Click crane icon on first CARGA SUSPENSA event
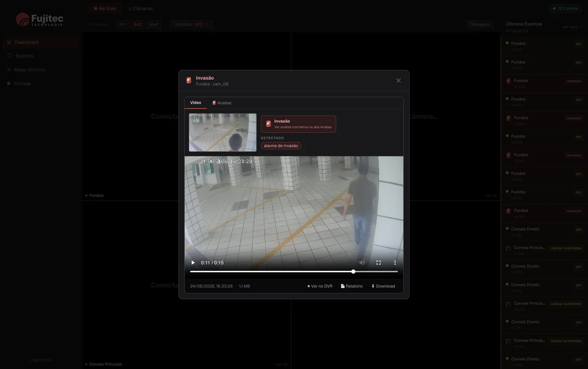This screenshot has height=369, width=588. tap(509, 248)
